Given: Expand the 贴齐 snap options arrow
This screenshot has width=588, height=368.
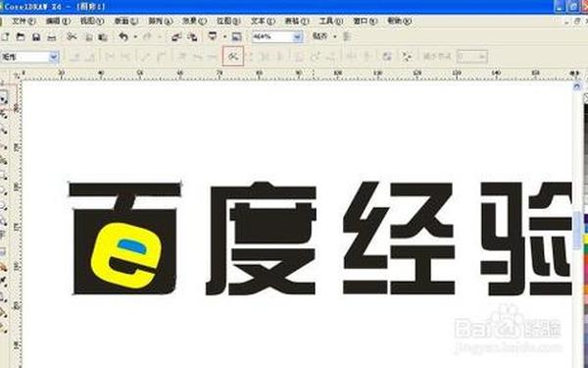Looking at the screenshot, I should click(x=335, y=37).
